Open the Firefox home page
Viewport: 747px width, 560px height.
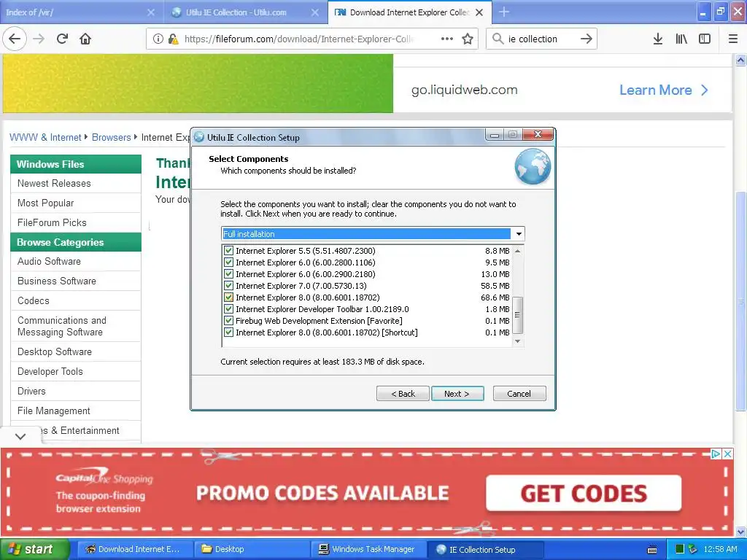pos(85,39)
